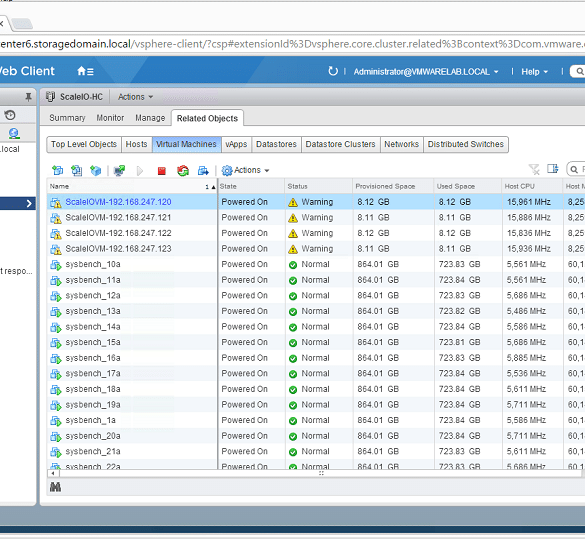Switch to the Hosts sub-tab

coord(137,144)
